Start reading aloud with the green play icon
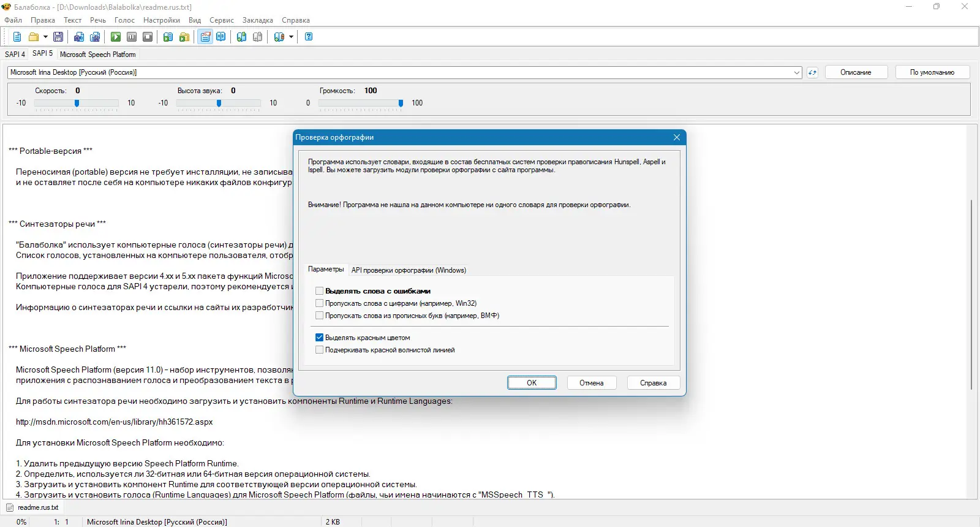 tap(116, 37)
